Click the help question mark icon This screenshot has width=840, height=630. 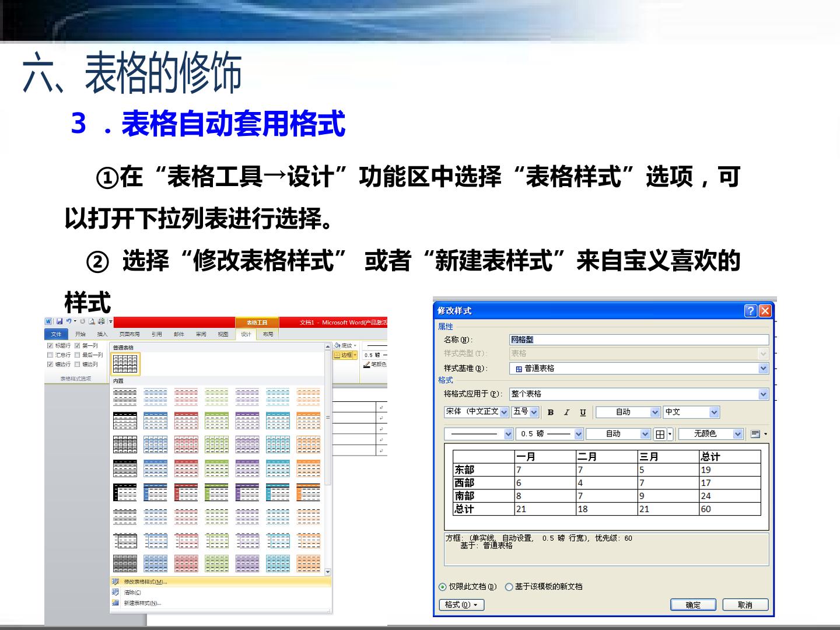(751, 311)
